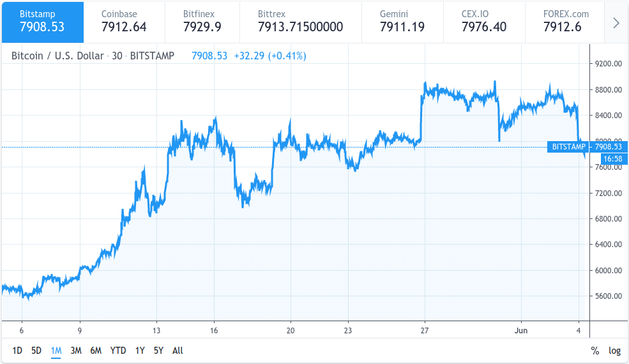Image resolution: width=629 pixels, height=364 pixels.
Task: Open the CEX.IO exchange tab
Action: (x=484, y=22)
